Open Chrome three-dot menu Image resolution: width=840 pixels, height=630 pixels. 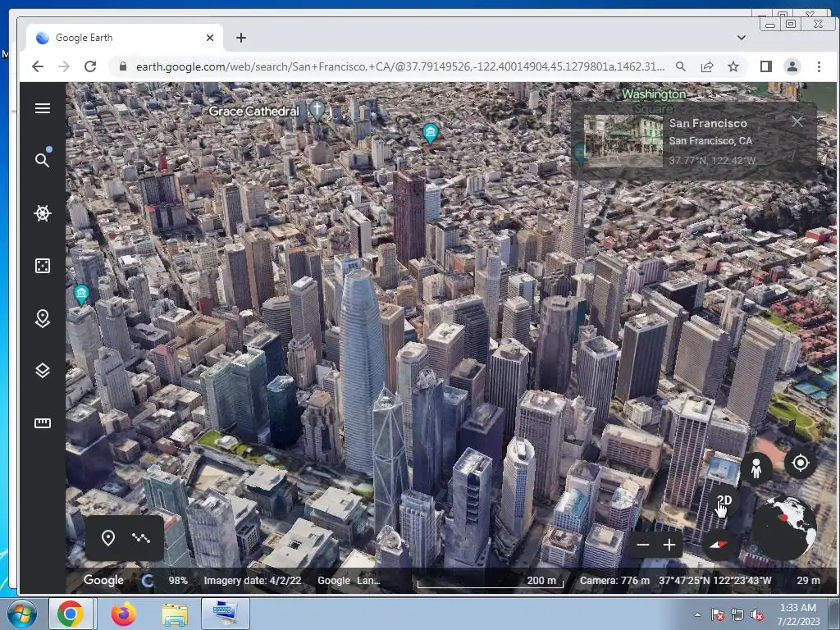819,66
